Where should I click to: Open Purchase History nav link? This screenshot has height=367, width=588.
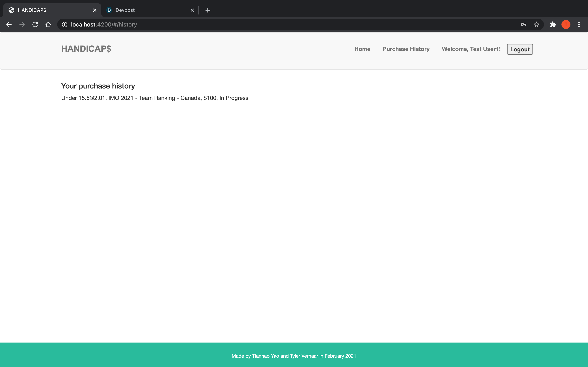[406, 49]
